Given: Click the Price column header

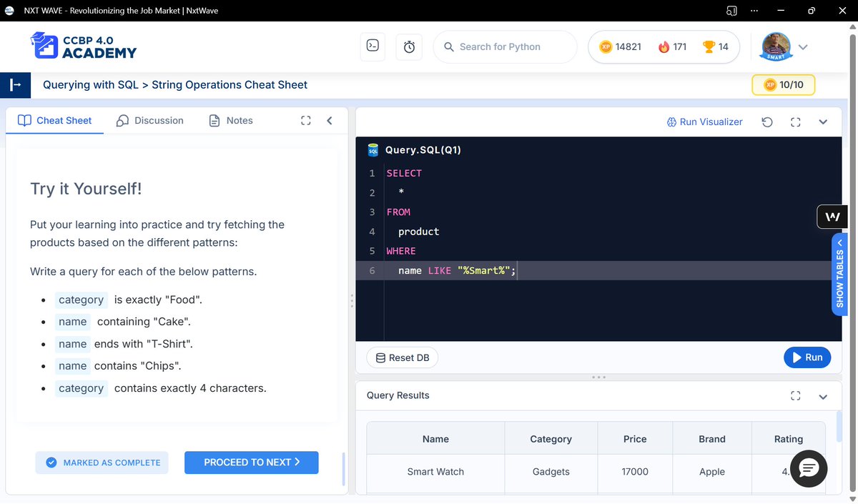Looking at the screenshot, I should [635, 439].
